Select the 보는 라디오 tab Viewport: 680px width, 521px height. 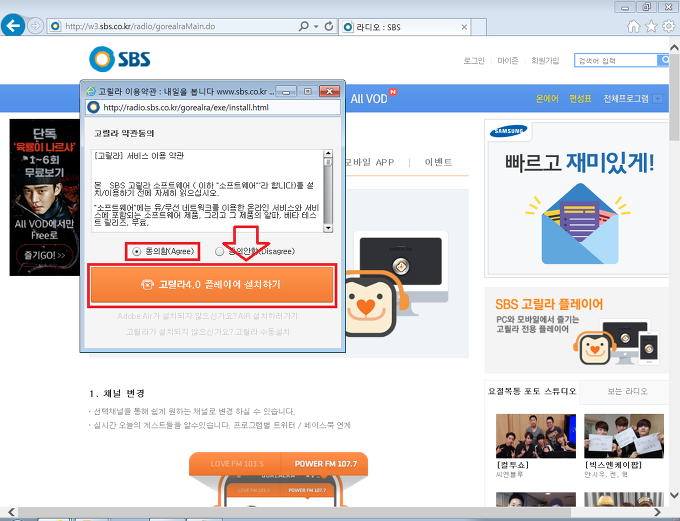(x=627, y=391)
